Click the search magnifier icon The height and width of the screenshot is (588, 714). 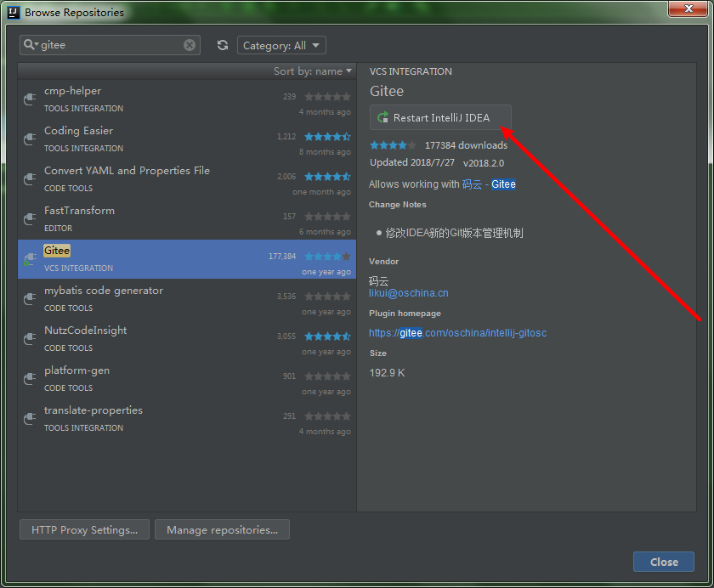(x=29, y=44)
